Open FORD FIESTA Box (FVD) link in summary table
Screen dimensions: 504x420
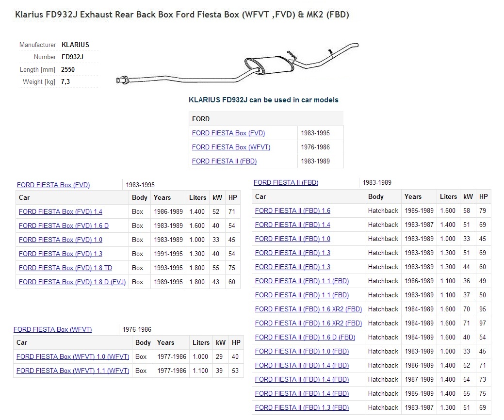[x=228, y=133]
